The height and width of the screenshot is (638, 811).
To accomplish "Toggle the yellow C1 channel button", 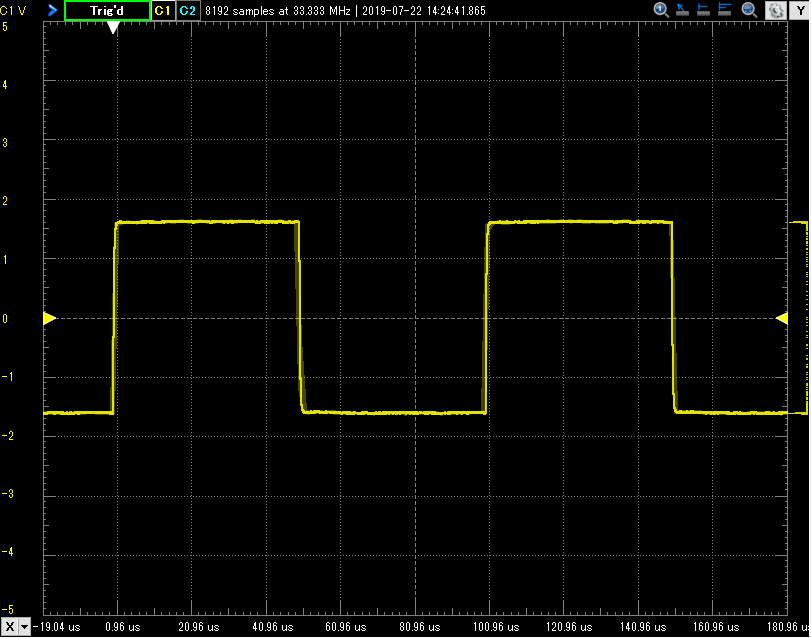I will (163, 11).
